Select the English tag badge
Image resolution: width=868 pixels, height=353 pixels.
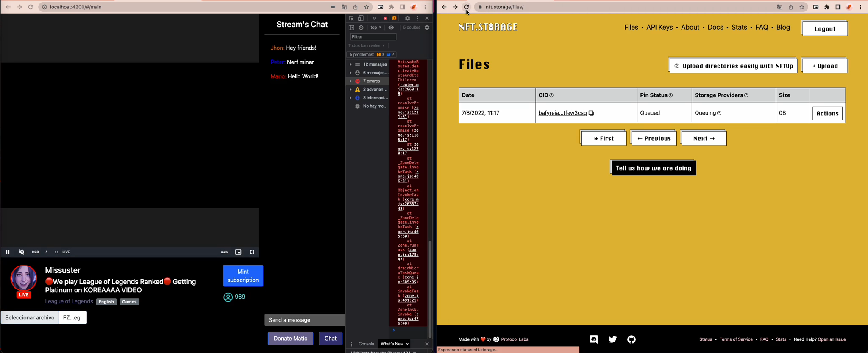[106, 302]
